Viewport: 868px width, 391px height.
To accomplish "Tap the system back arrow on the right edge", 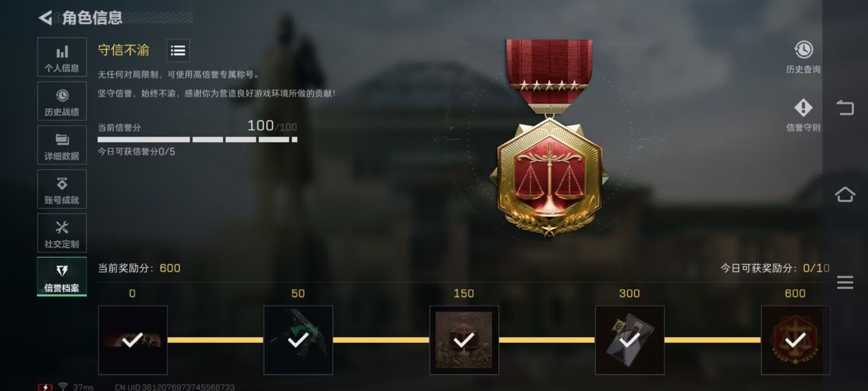I will [845, 108].
